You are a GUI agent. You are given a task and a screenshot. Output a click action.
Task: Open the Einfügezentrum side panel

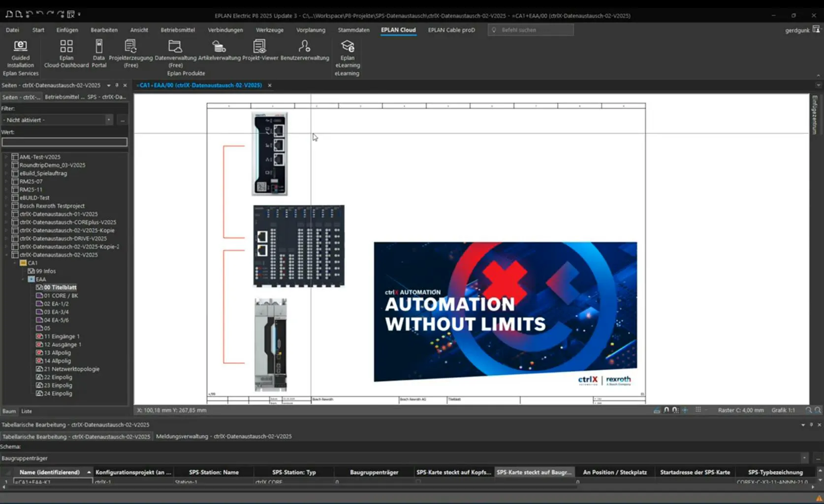[815, 115]
